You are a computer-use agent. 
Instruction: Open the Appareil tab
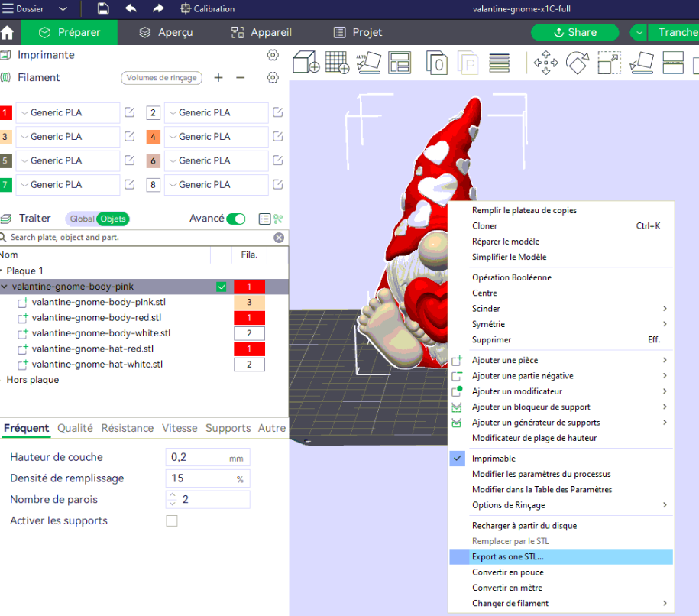[261, 32]
